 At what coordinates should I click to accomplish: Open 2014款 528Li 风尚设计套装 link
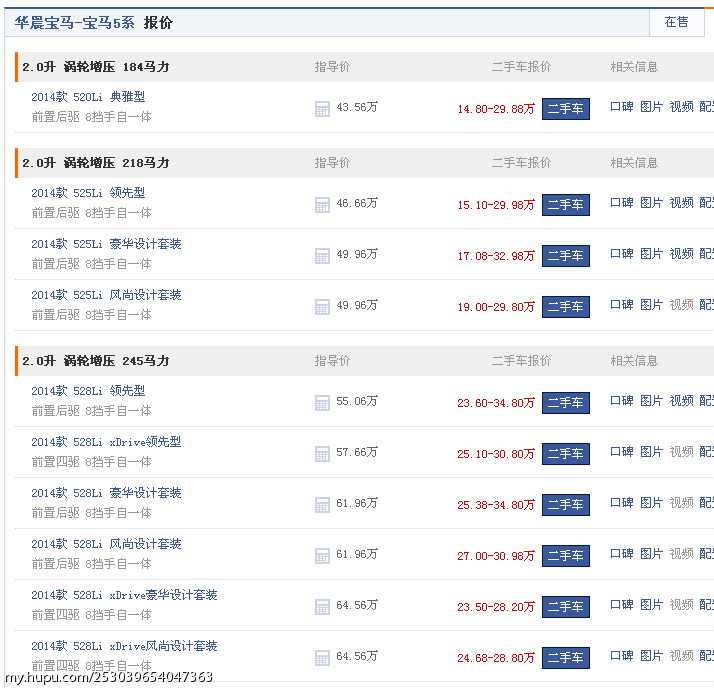(x=106, y=544)
